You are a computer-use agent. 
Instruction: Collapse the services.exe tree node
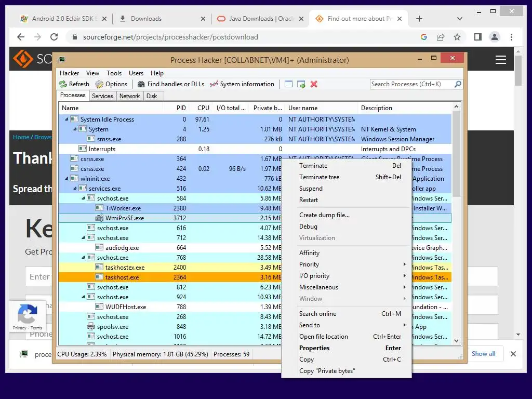pyautogui.click(x=75, y=188)
